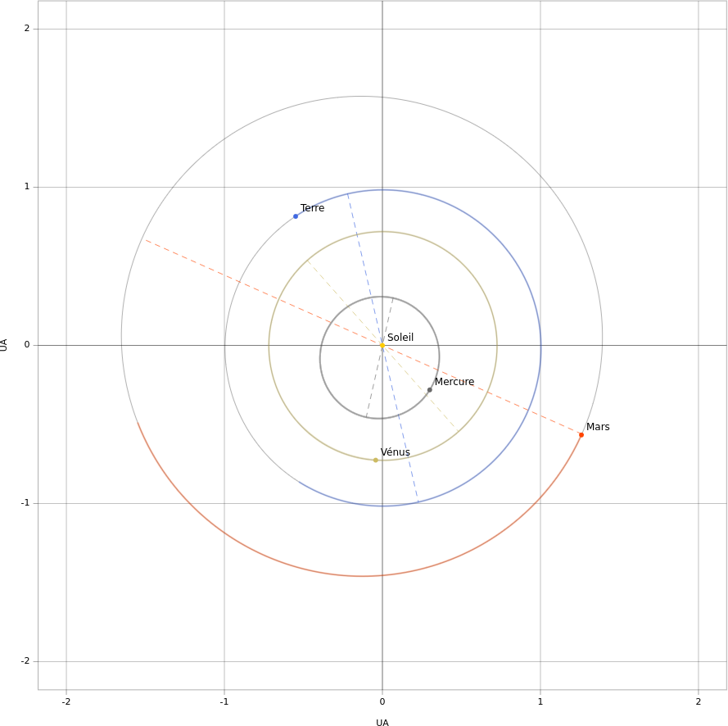Select the x-axis tick label "2"

point(699,701)
